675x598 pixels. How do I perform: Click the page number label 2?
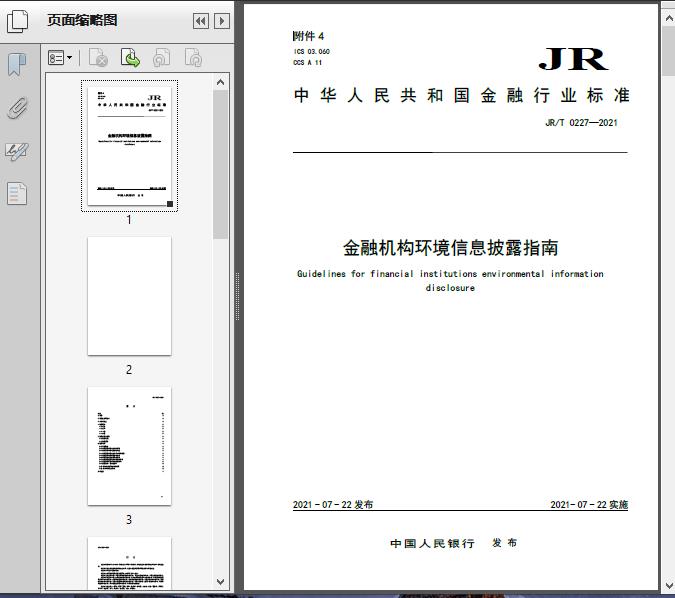(129, 369)
